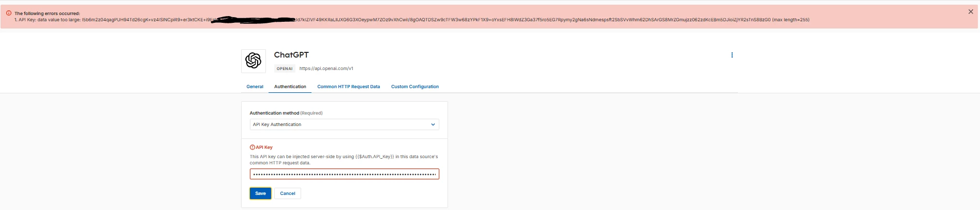The height and width of the screenshot is (210, 980).
Task: Click the red error icon in the banner
Action: [8, 13]
